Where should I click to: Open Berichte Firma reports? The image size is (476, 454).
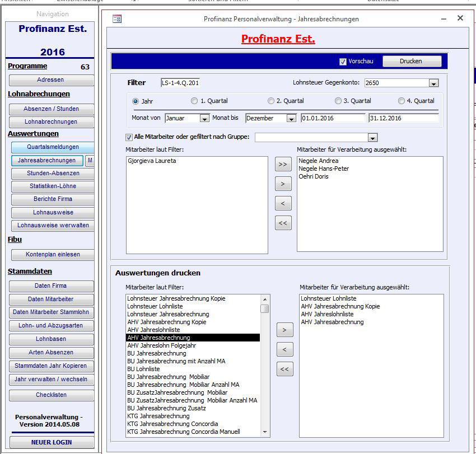53,199
